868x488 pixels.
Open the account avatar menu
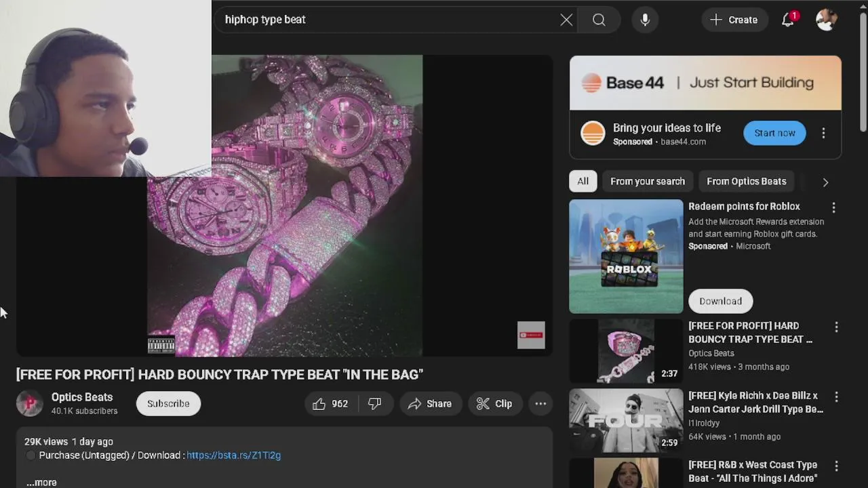(x=826, y=20)
